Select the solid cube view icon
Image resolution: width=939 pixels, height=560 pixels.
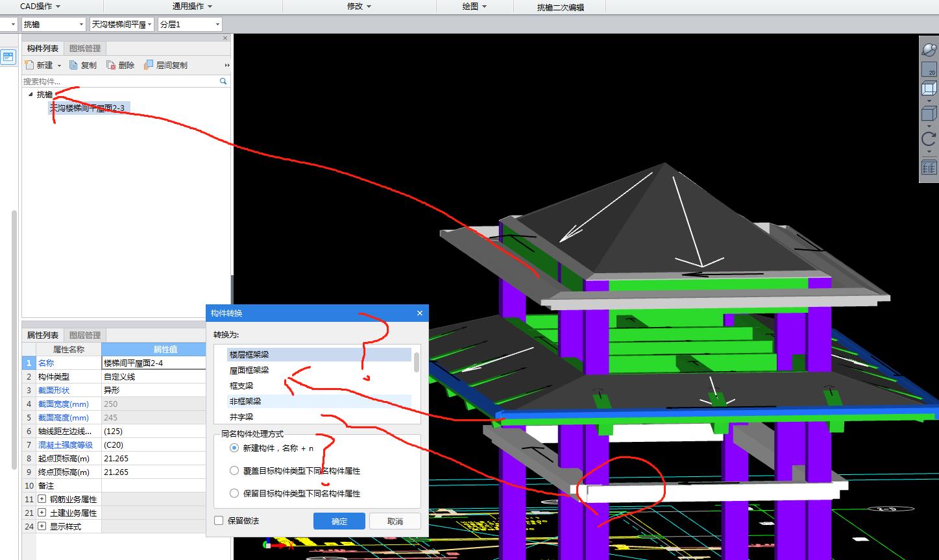point(929,114)
